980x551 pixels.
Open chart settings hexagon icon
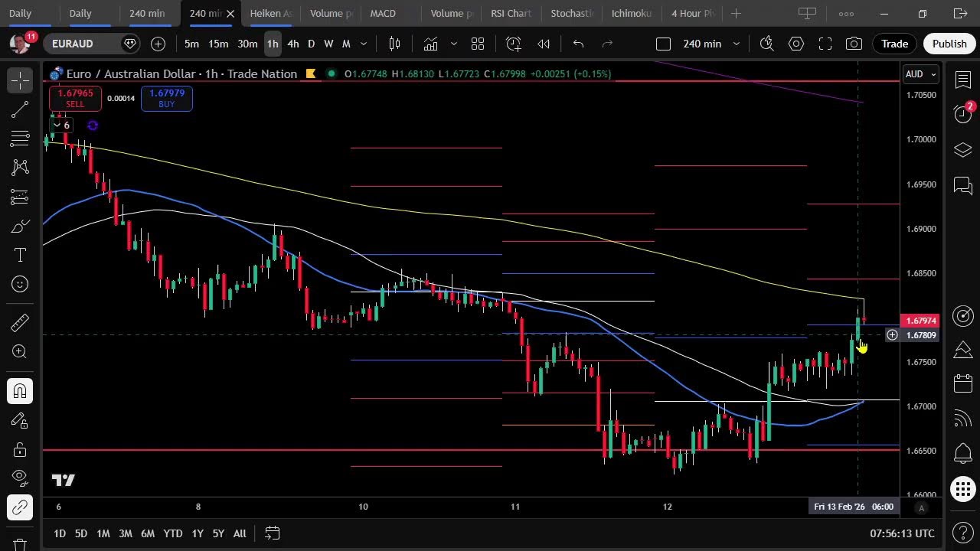tap(796, 44)
